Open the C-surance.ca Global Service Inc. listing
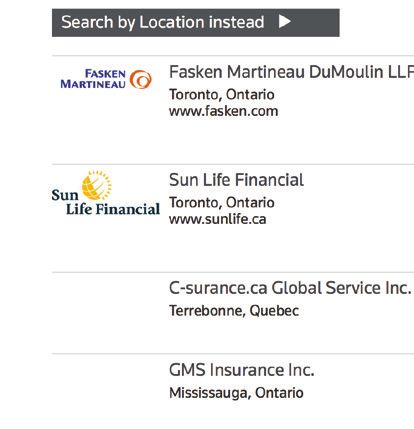Screen dimensions: 414x429 290,288
